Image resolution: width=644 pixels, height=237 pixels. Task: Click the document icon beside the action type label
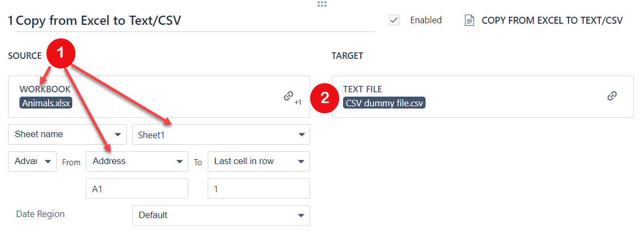[470, 21]
